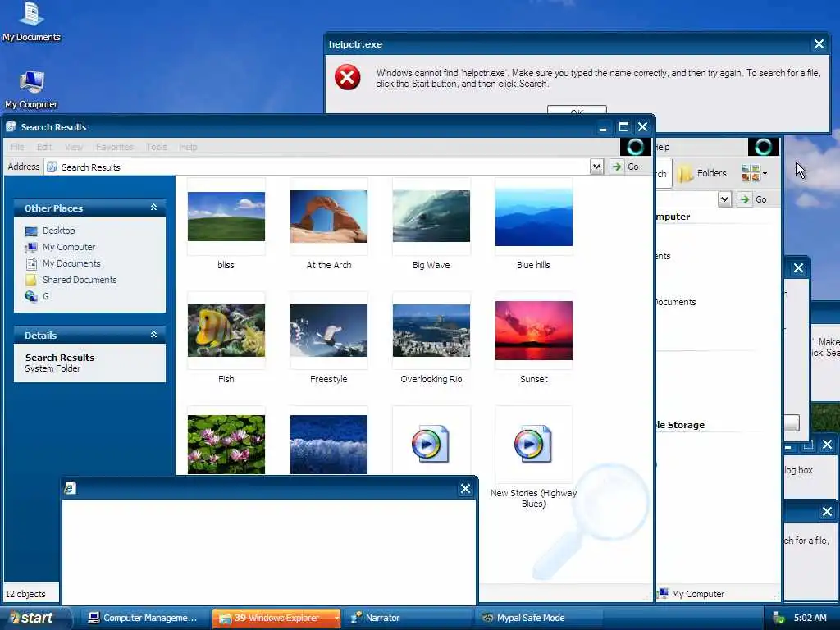Click Folders button in My Computer window

click(702, 173)
